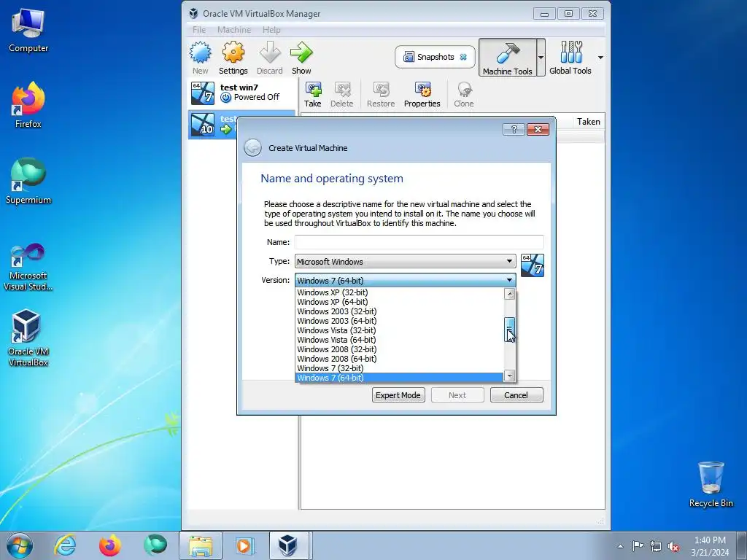Click the taskbar clock 1:40 PM
747x560 pixels.
[x=710, y=540]
